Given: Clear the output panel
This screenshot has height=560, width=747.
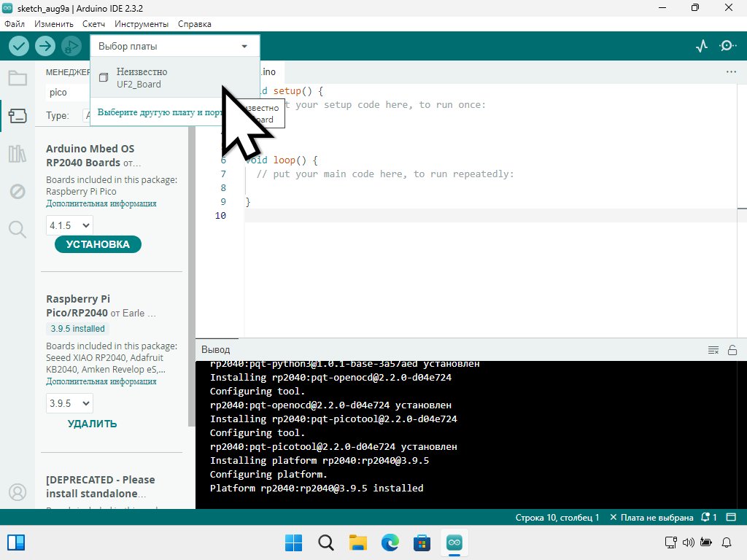Looking at the screenshot, I should tap(713, 350).
